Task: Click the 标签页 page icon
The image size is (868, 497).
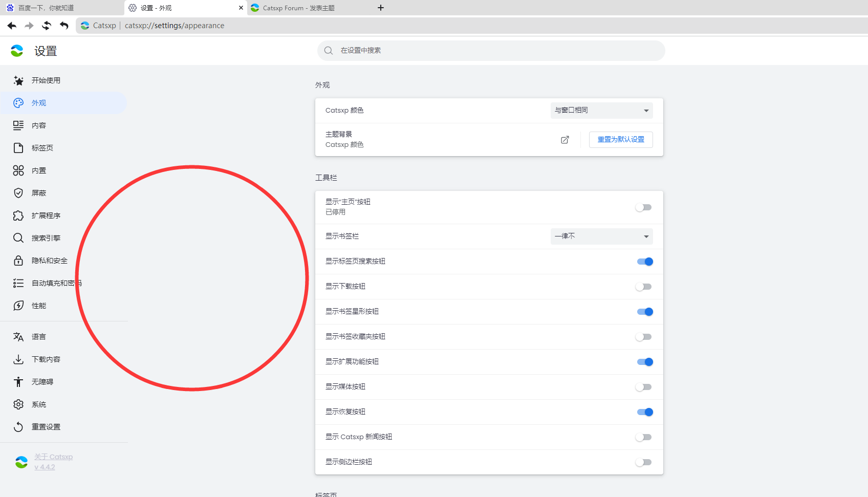Action: pyautogui.click(x=18, y=148)
